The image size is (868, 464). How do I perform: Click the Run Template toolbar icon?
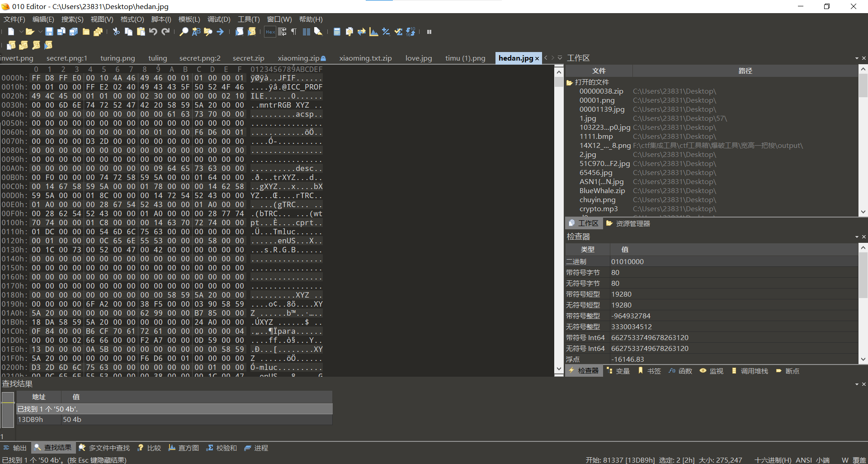252,32
